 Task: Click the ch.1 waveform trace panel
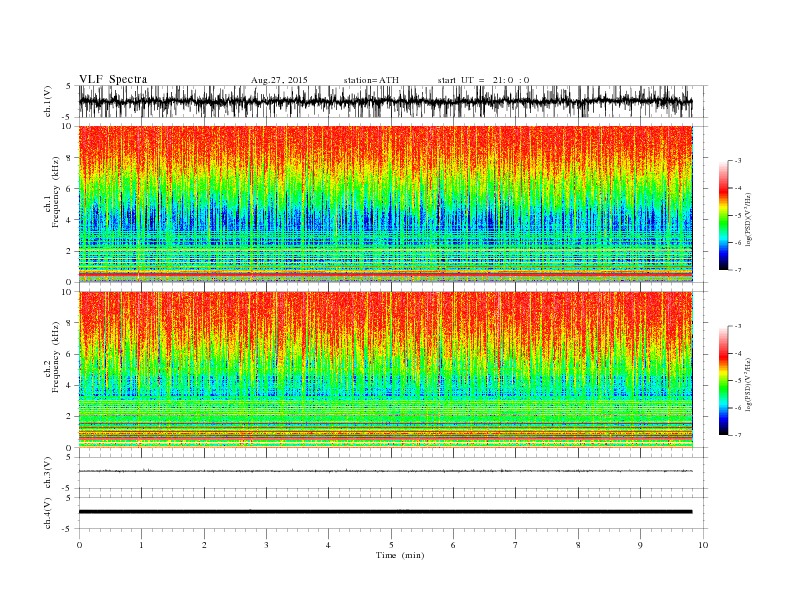coord(393,101)
